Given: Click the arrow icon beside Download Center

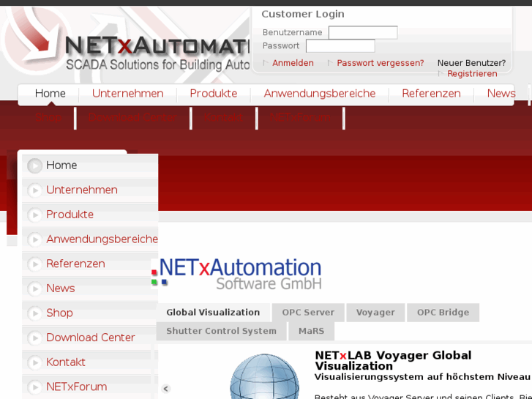Looking at the screenshot, I should click(34, 338).
